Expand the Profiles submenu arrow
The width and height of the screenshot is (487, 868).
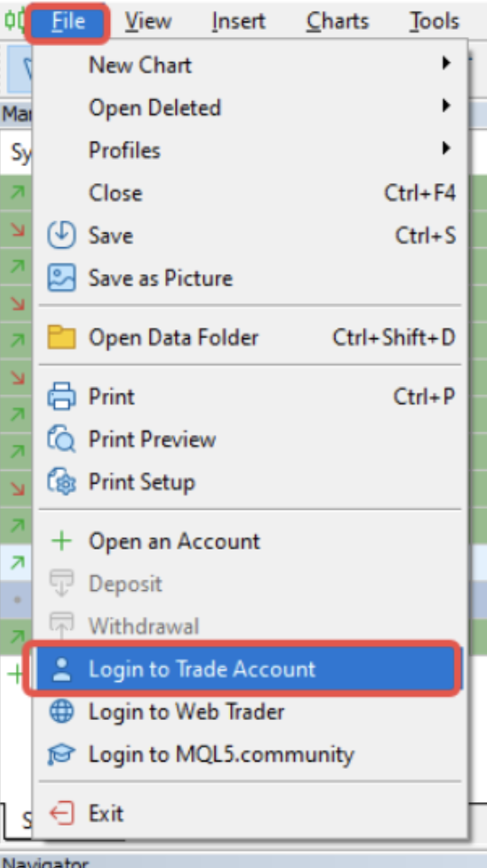[446, 148]
